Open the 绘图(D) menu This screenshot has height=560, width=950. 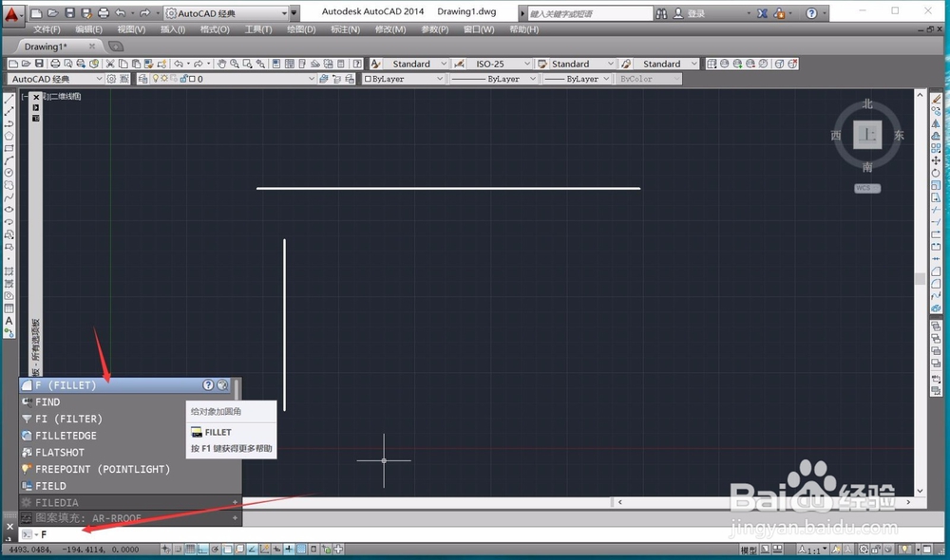point(301,29)
